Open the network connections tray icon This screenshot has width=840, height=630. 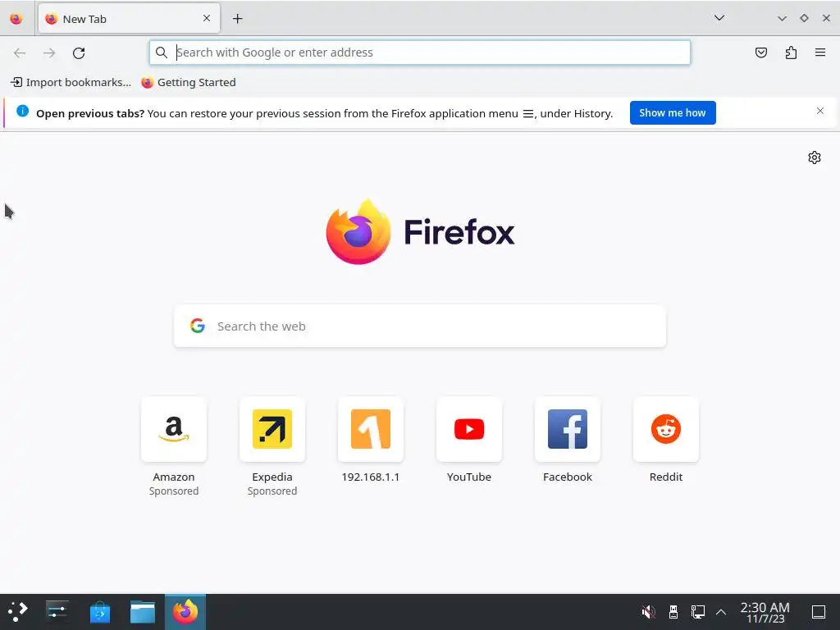click(x=697, y=612)
